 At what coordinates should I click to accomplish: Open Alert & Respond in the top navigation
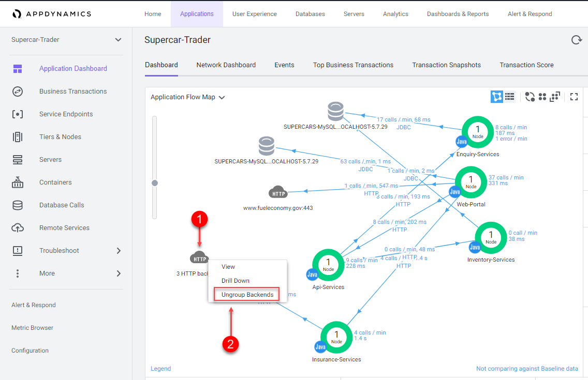(530, 14)
